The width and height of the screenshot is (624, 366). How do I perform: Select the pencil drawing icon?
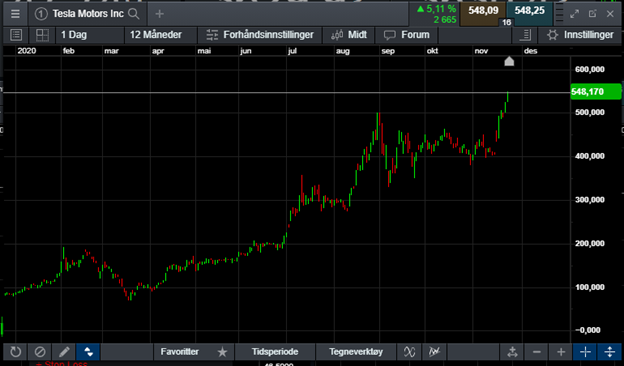coord(64,352)
